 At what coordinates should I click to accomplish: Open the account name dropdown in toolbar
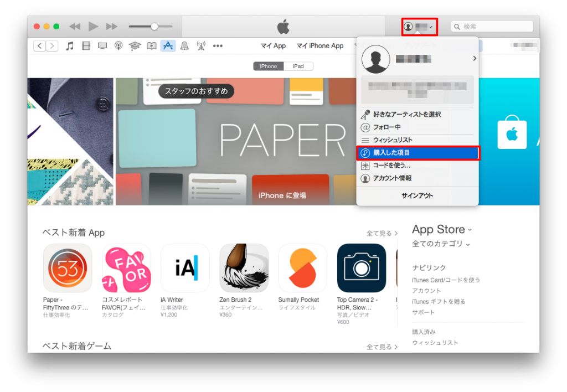419,26
